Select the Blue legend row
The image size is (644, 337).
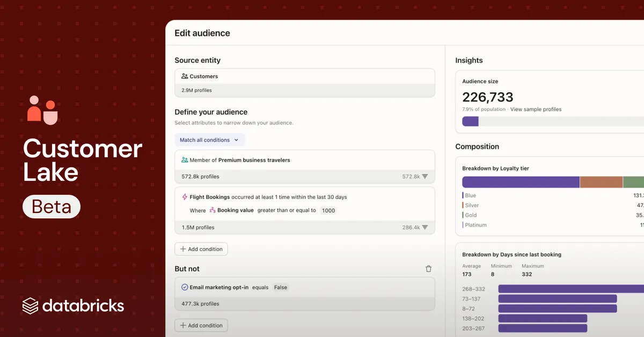coord(553,195)
